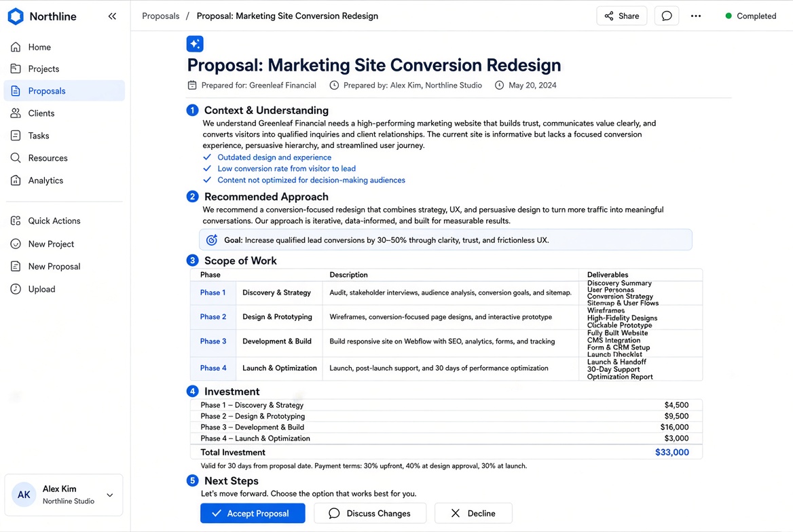Click 'Outdated design and experience' item

point(274,157)
